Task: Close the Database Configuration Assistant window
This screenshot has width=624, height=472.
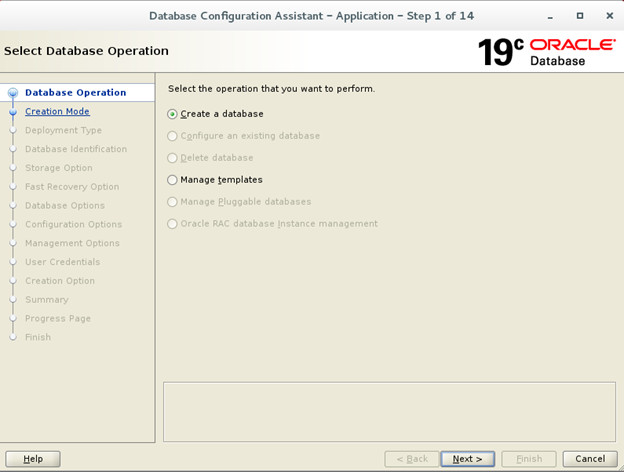Action: coord(610,16)
